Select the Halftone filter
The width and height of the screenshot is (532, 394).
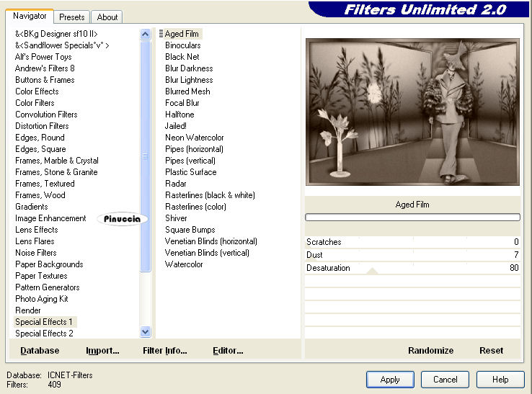[179, 115]
